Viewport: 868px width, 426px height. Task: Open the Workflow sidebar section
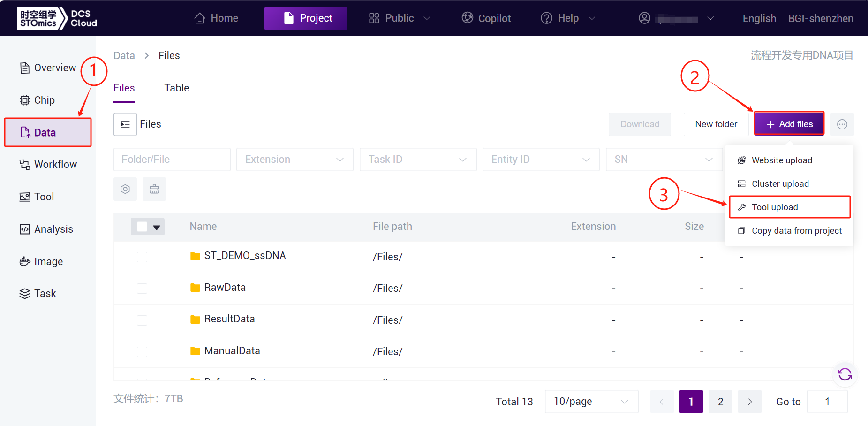(x=48, y=164)
